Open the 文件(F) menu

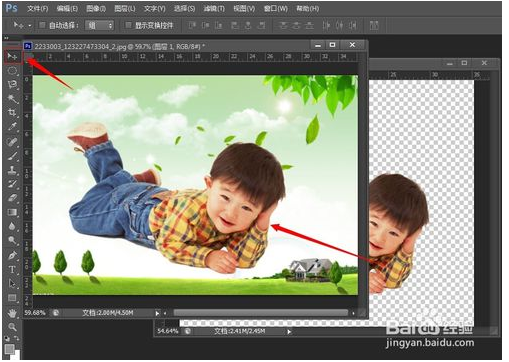coord(38,8)
